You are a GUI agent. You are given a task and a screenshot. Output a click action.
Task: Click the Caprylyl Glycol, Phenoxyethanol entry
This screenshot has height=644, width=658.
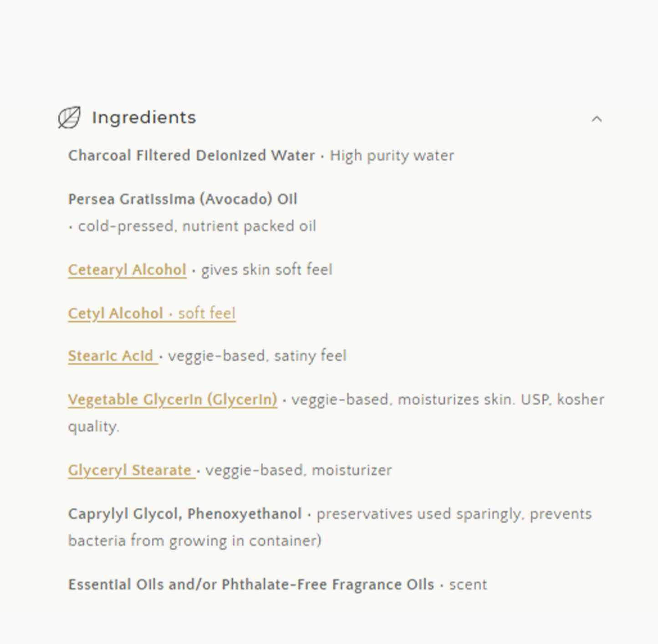coord(185,513)
